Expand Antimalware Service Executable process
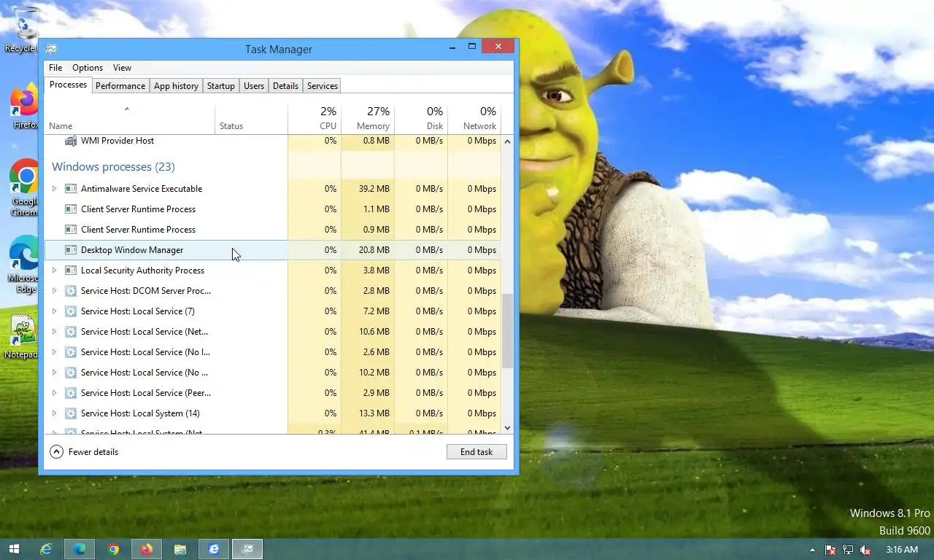This screenshot has width=934, height=560. [x=54, y=189]
